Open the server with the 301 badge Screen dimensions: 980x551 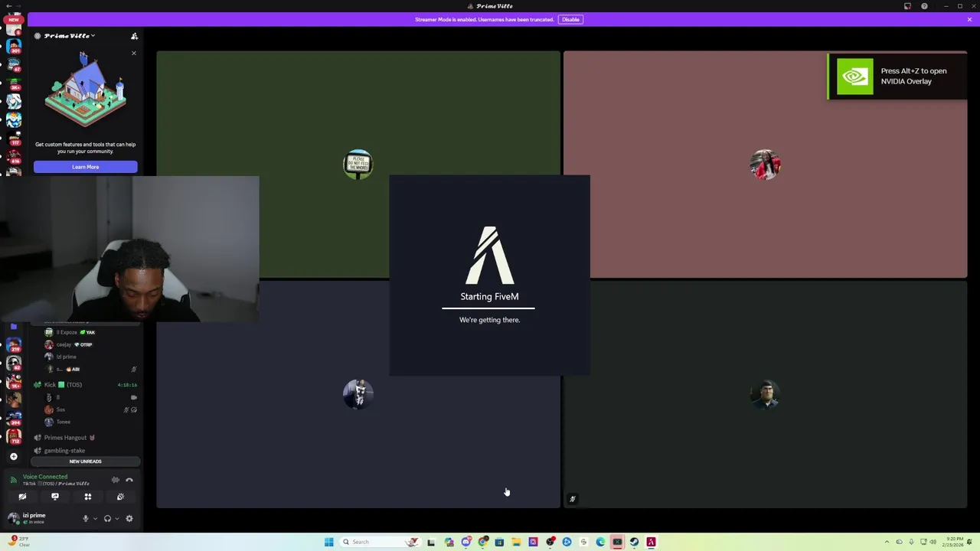pos(15,47)
